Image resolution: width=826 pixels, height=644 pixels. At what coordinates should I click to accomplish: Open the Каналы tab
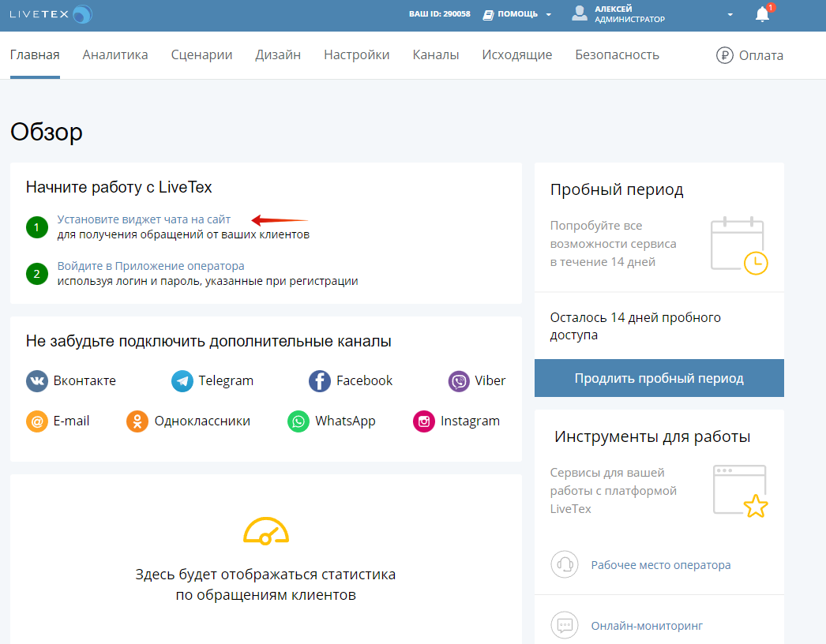436,54
